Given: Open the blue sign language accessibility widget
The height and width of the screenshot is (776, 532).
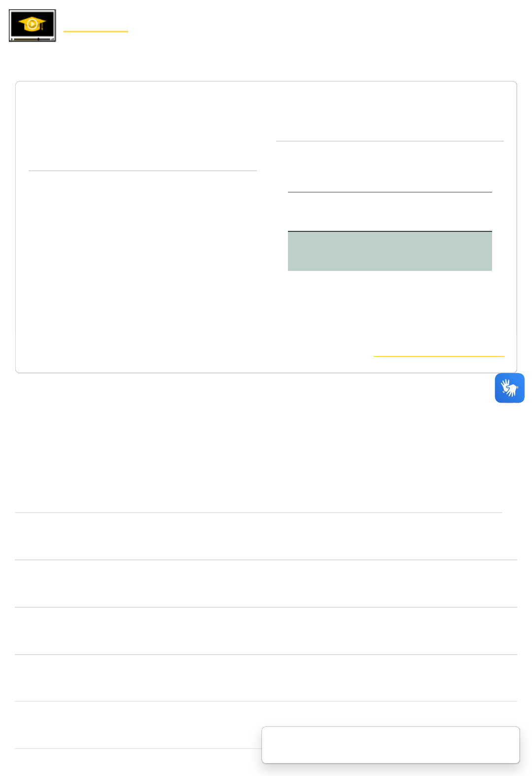Looking at the screenshot, I should point(509,388).
